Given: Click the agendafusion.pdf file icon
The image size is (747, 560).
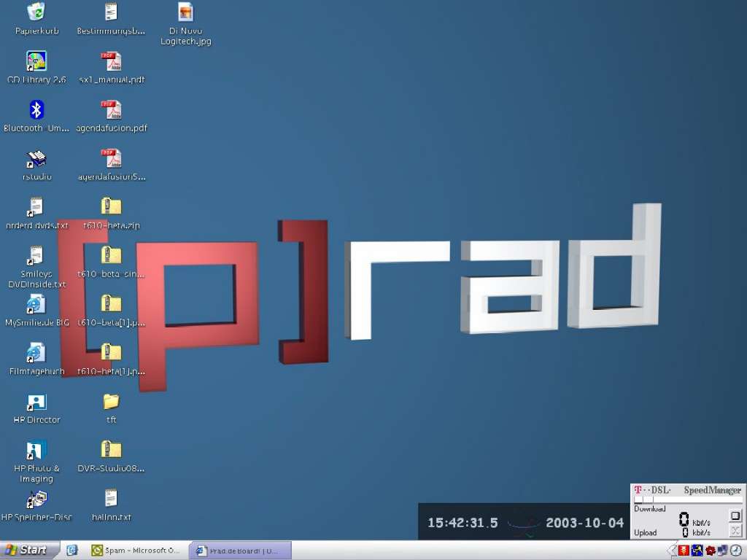Looking at the screenshot, I should [111, 110].
